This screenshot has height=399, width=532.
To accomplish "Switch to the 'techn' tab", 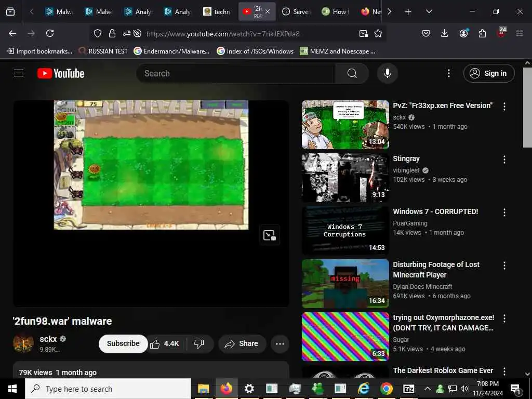I will click(217, 11).
